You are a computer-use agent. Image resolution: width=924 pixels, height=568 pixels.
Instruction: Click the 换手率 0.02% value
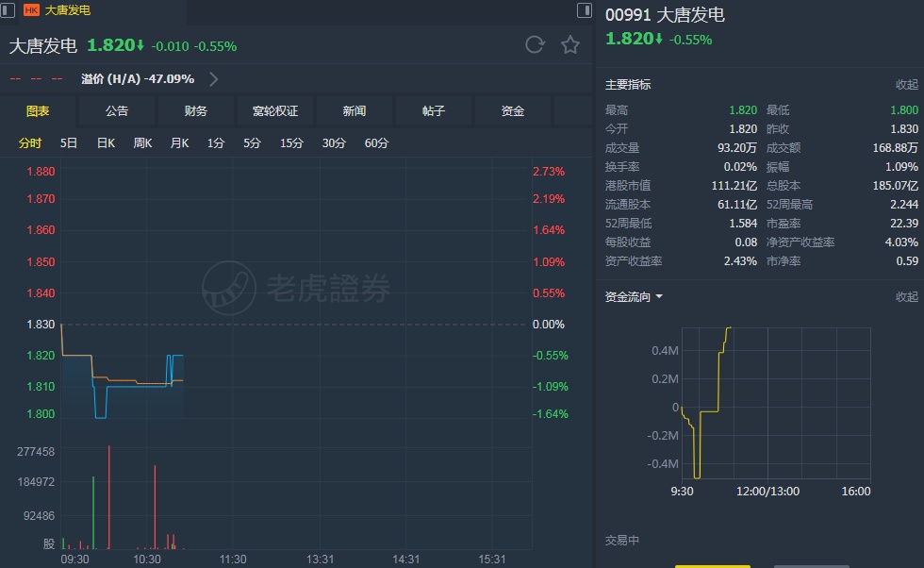pyautogui.click(x=740, y=167)
